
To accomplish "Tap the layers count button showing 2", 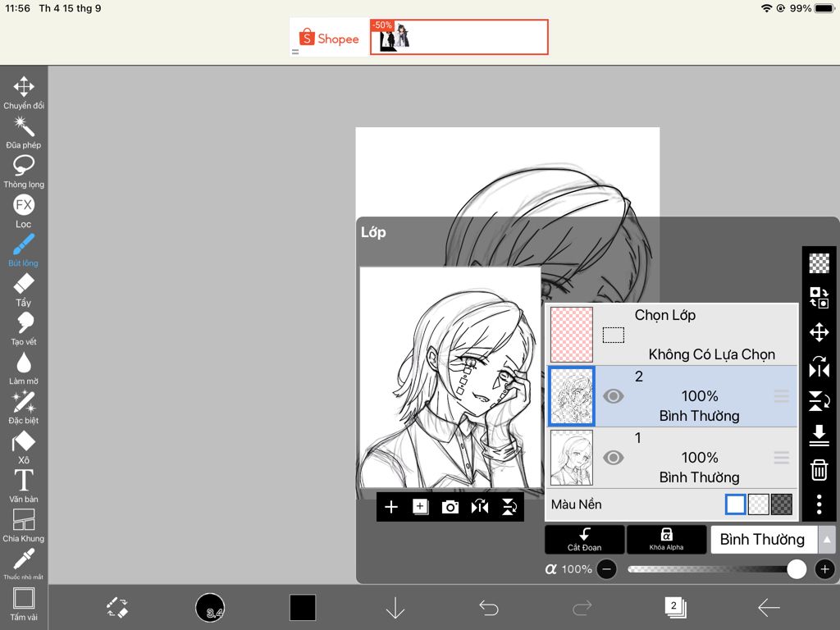I will pyautogui.click(x=675, y=607).
